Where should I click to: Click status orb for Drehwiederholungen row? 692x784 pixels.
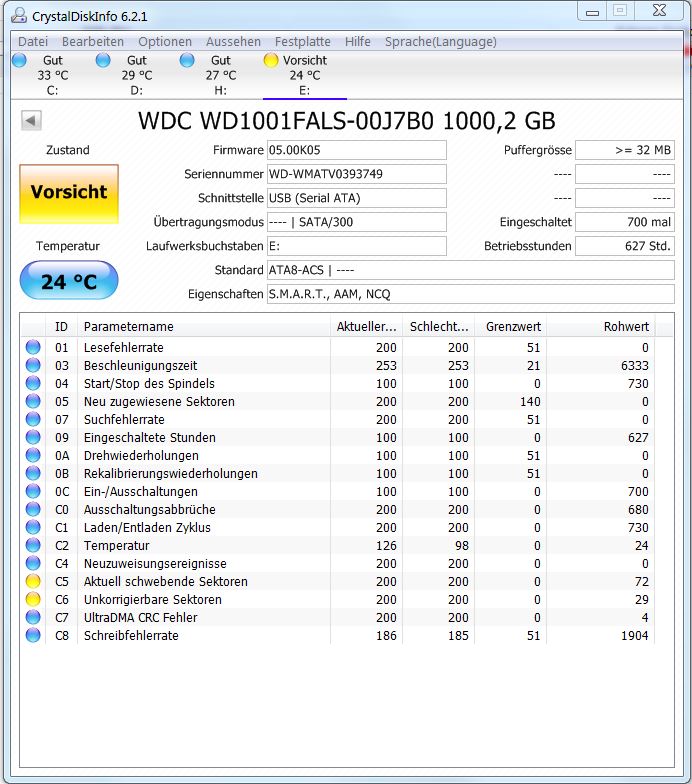(x=33, y=455)
